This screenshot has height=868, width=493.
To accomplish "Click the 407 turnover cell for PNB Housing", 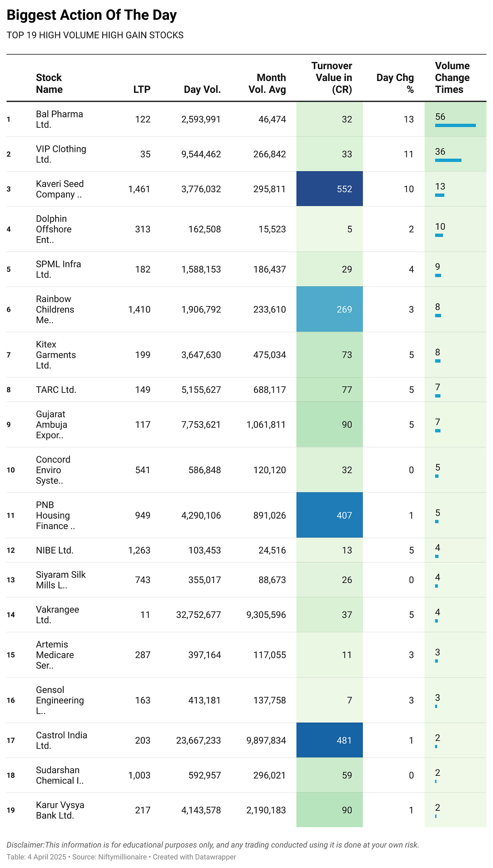I will click(x=329, y=515).
